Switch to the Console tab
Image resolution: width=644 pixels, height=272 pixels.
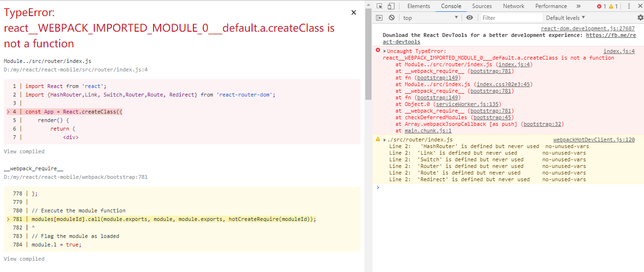click(x=451, y=6)
